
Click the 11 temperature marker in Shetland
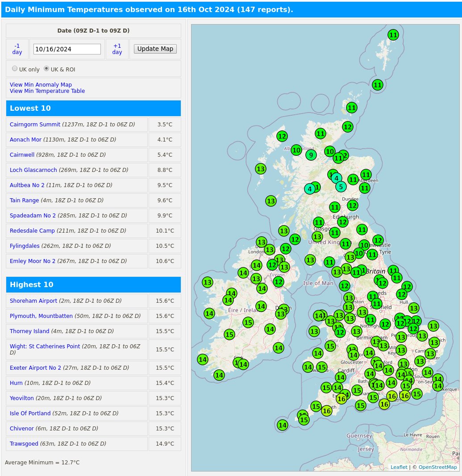393,35
